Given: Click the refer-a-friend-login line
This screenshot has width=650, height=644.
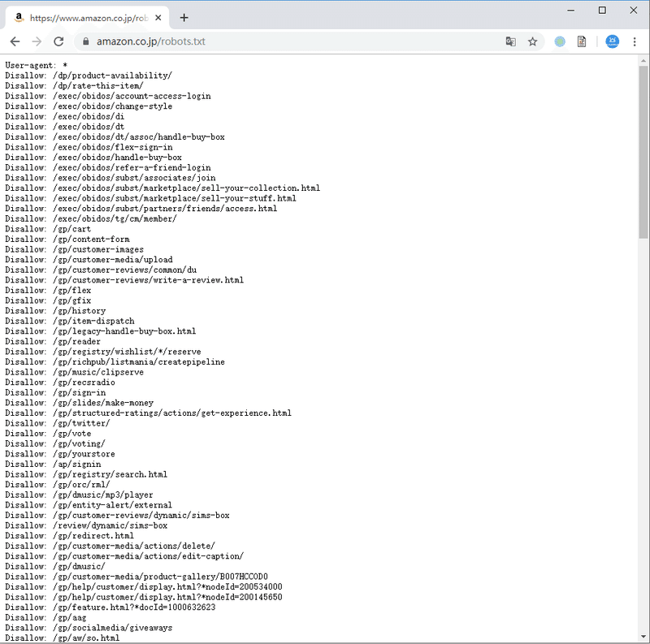Looking at the screenshot, I should pos(108,167).
